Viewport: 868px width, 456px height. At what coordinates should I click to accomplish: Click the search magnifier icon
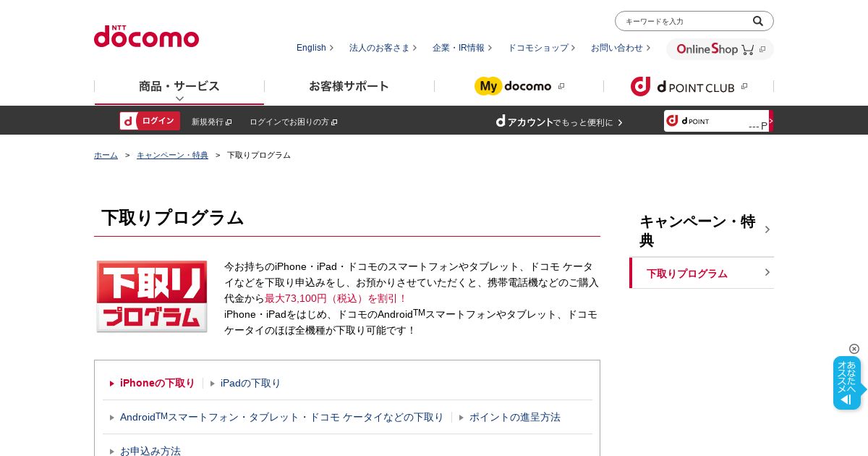pyautogui.click(x=757, y=21)
